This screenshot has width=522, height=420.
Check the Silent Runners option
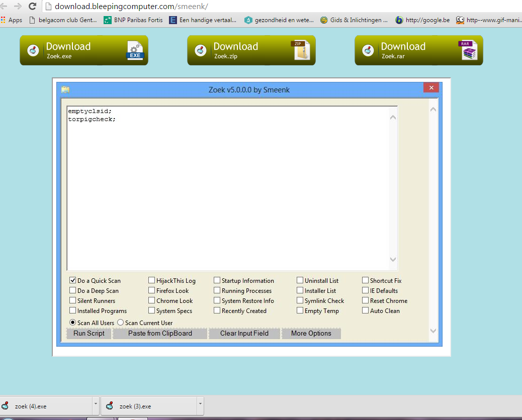coord(72,300)
